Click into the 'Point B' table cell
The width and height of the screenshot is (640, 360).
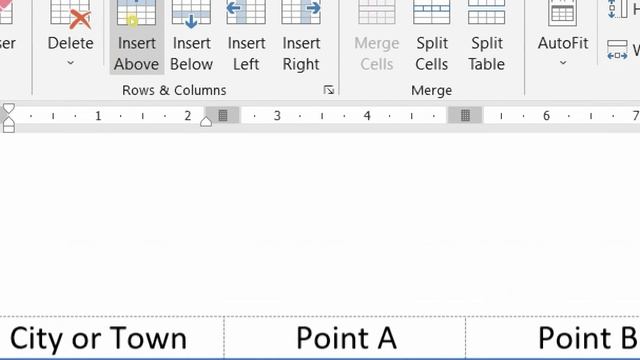(553, 338)
